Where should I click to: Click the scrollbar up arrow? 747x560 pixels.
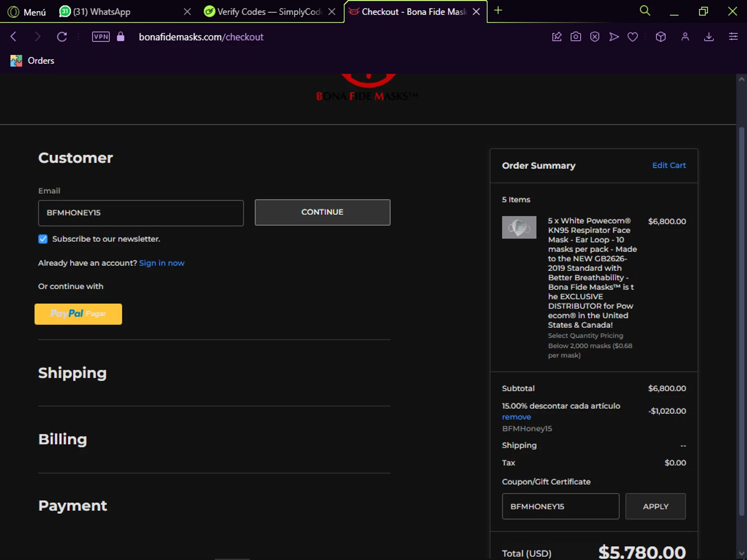click(x=742, y=79)
